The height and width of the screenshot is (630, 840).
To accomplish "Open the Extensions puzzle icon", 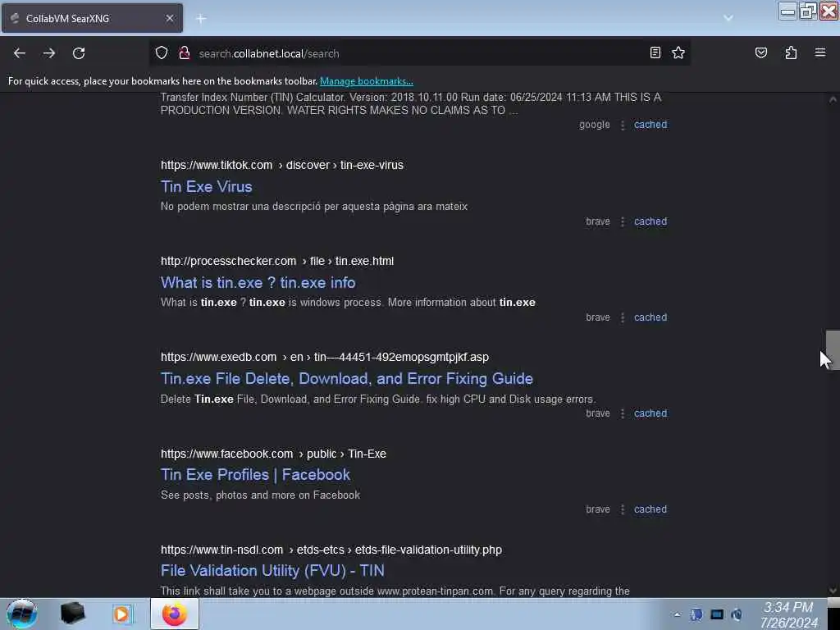I will pos(791,53).
